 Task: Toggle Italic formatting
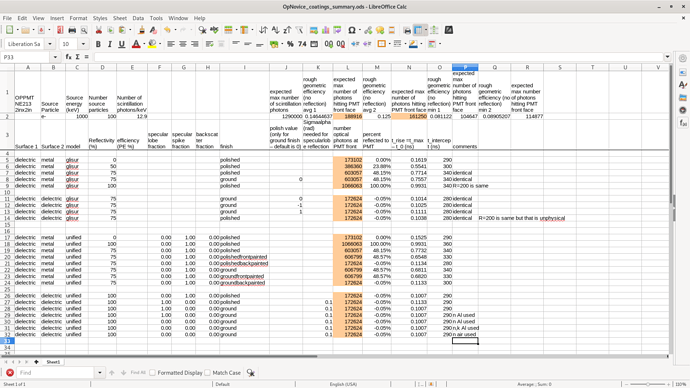[110, 44]
